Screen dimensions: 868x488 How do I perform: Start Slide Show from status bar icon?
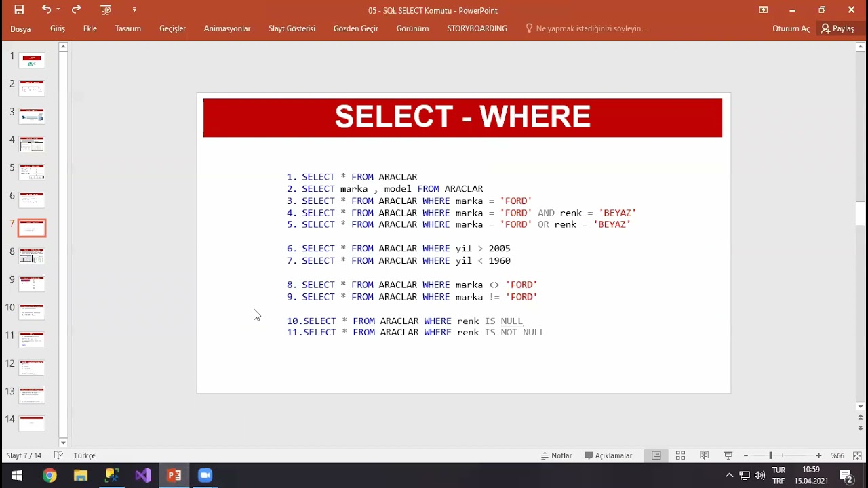[728, 455]
